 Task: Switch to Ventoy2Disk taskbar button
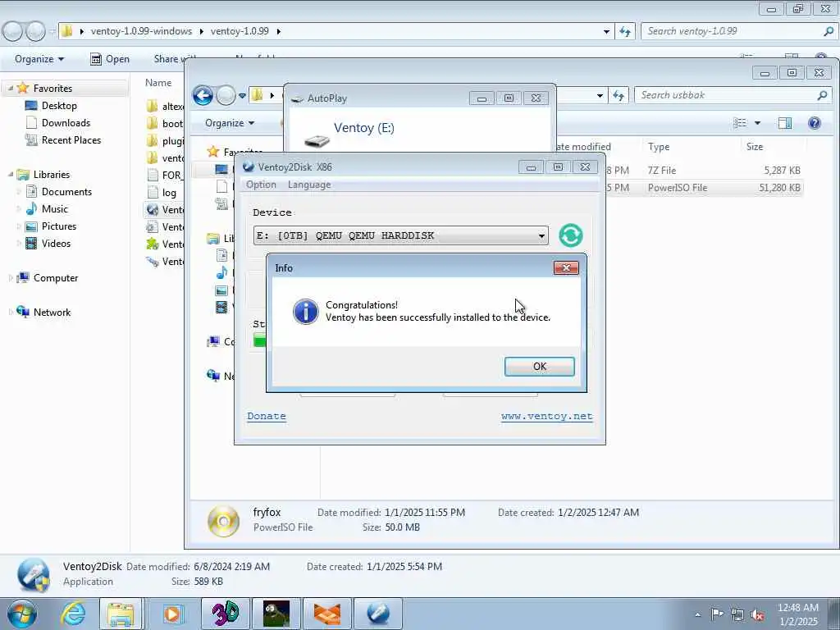coord(377,614)
